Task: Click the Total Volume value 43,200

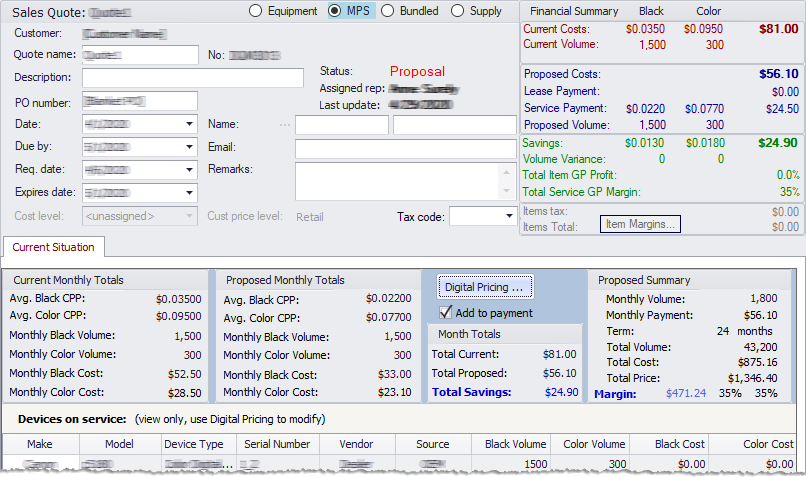Action: (x=760, y=347)
